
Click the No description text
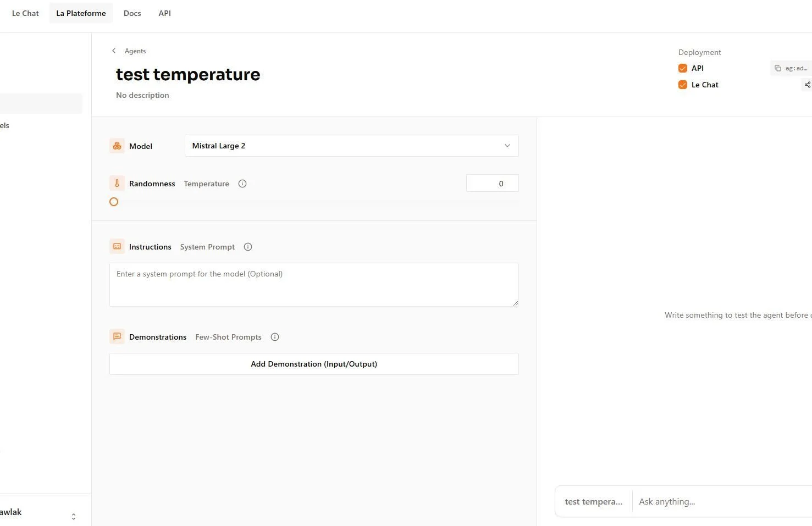click(x=142, y=95)
